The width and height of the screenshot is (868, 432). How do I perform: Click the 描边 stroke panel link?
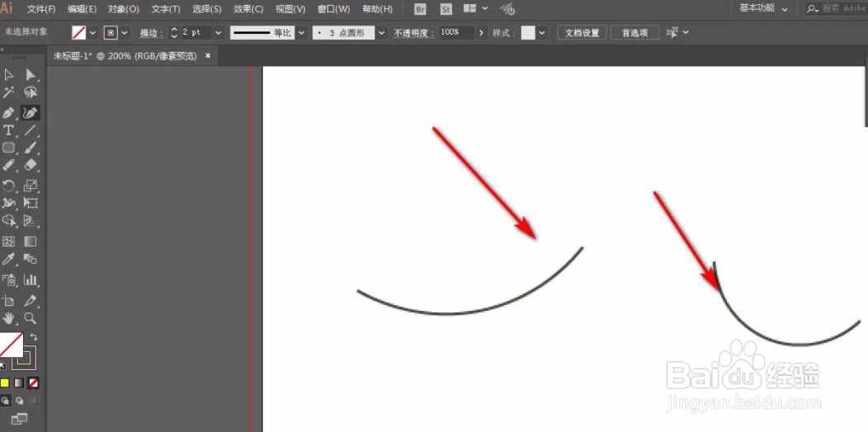pos(152,33)
